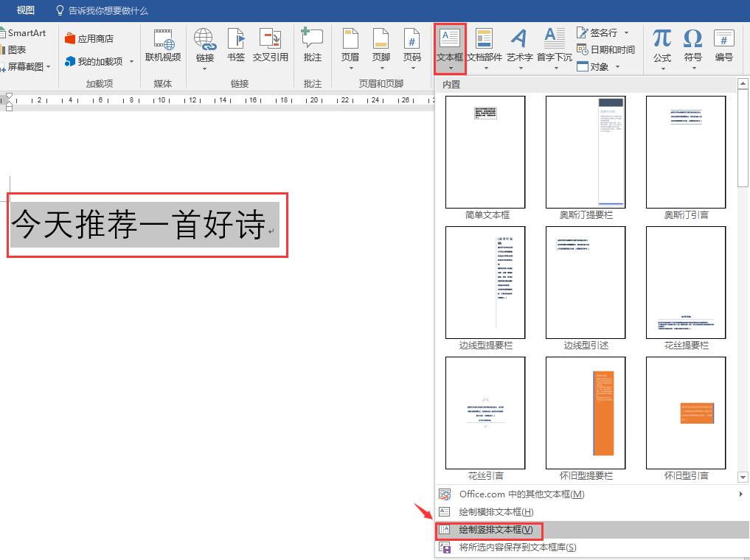Insert a 批注 comment
Viewport: 750px width, 560px height.
[312, 46]
